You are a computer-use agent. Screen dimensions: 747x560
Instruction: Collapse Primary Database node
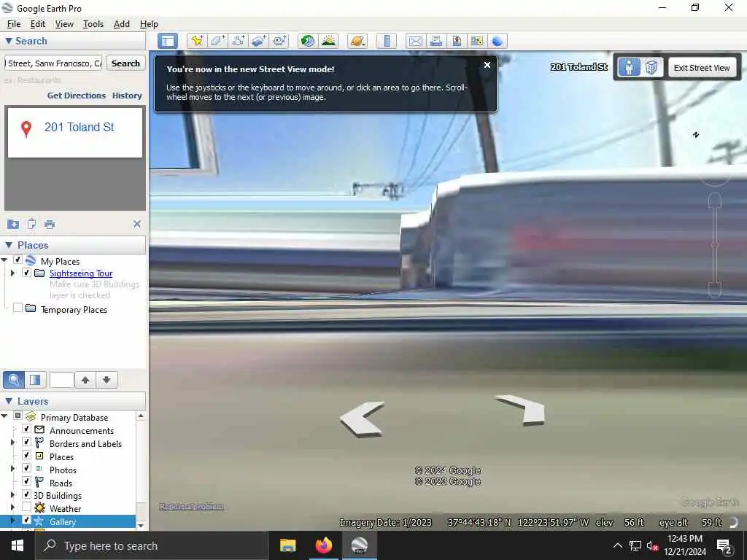(4, 416)
